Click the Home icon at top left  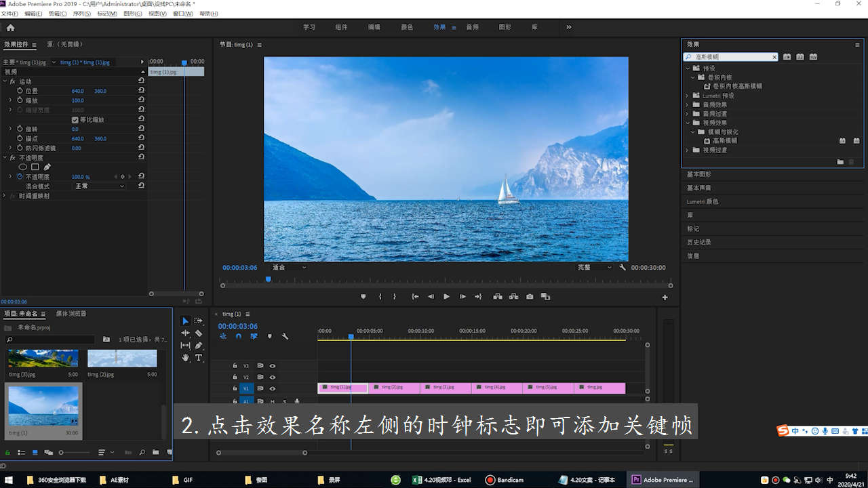10,27
